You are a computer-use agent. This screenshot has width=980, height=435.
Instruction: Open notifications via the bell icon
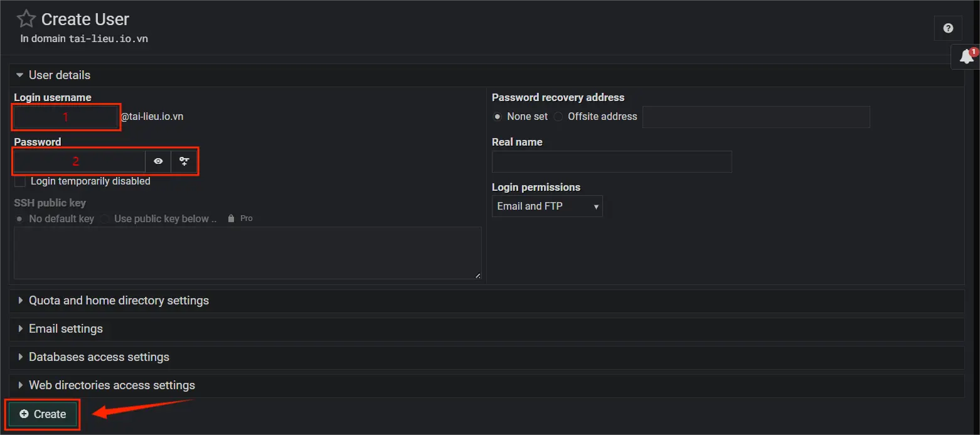tap(965, 56)
